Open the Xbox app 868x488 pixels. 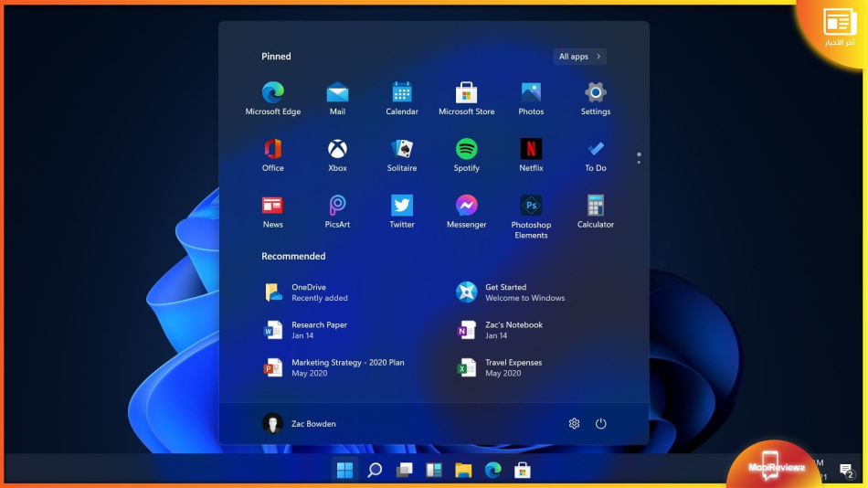coord(337,155)
